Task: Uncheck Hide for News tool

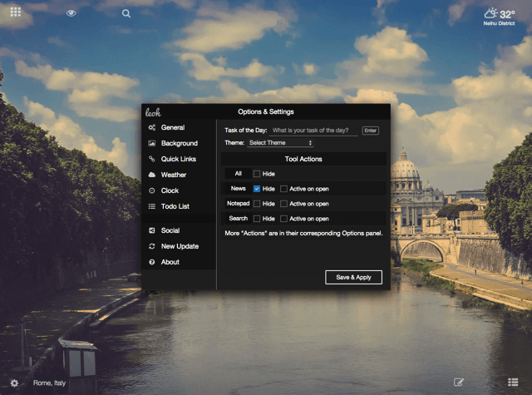Action: (257, 189)
